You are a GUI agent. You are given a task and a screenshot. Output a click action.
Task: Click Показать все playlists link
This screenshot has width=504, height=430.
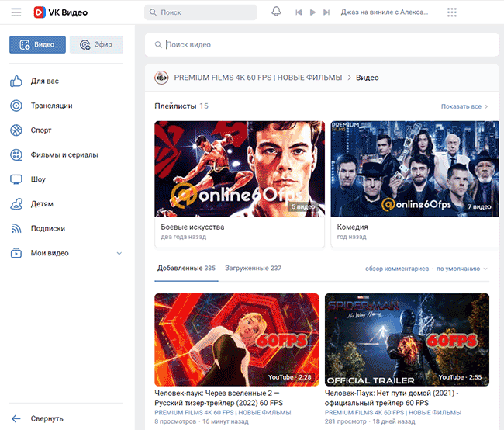click(464, 106)
